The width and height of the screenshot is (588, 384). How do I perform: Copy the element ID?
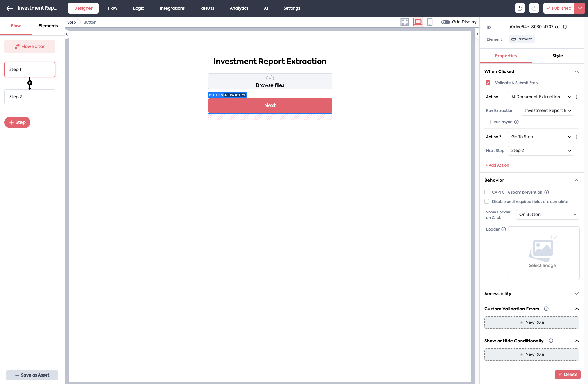coord(565,27)
